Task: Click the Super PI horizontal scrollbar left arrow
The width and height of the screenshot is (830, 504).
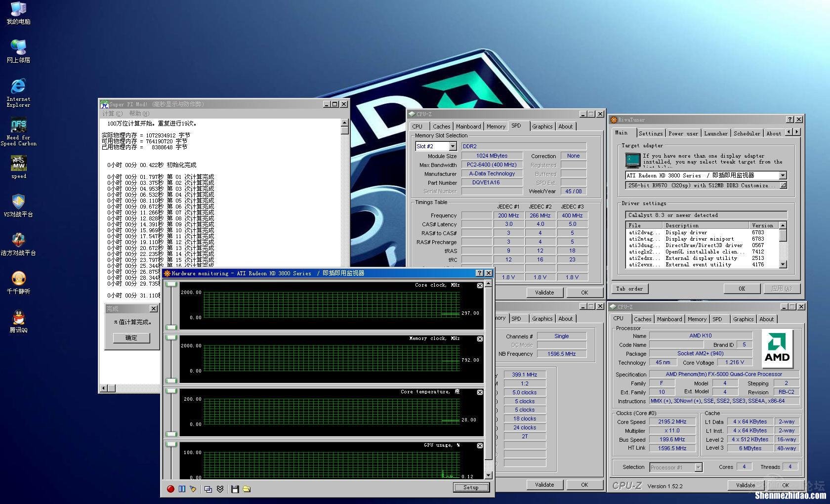Action: tap(104, 388)
